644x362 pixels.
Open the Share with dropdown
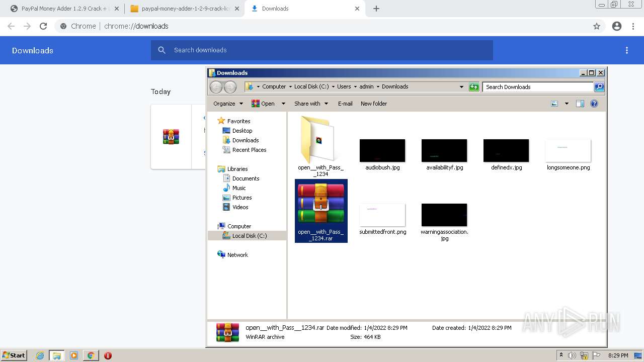tap(311, 104)
